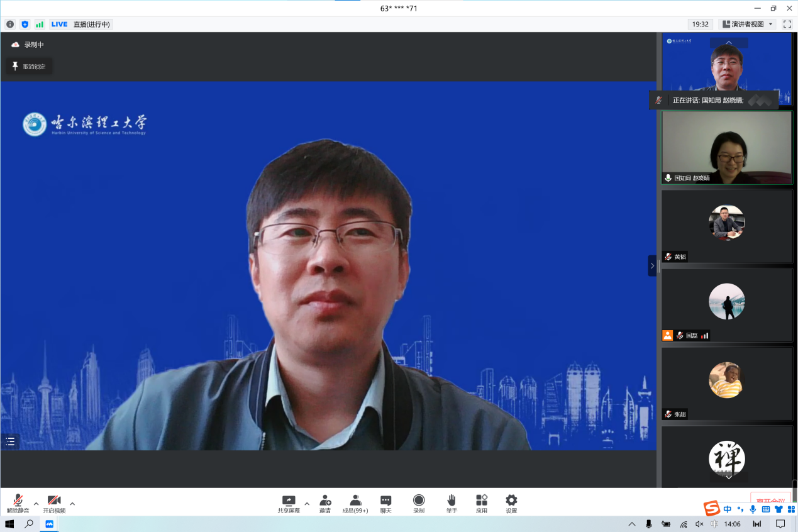
Task: Collapse the participant video sidebar arrow
Action: coord(652,265)
